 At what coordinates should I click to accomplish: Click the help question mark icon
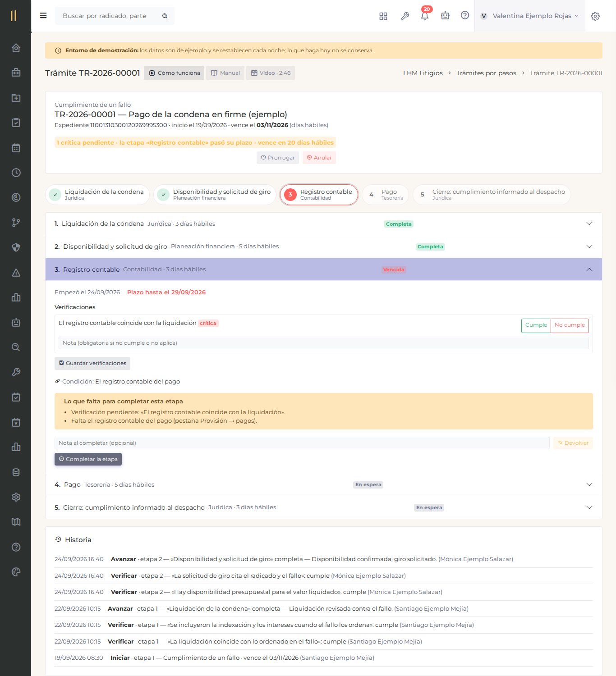coord(465,15)
